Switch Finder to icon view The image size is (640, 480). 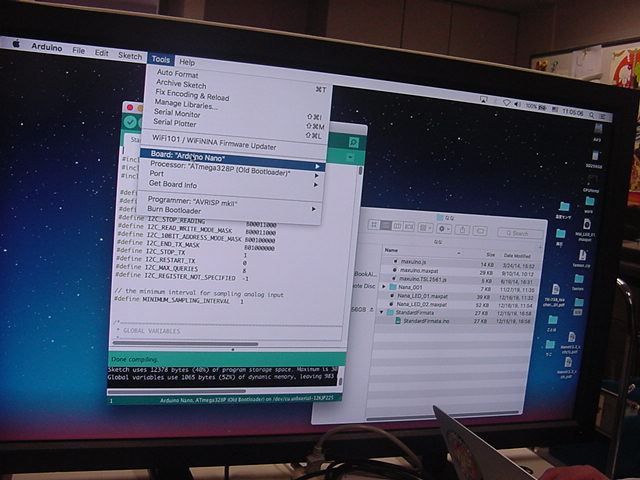coord(374,224)
